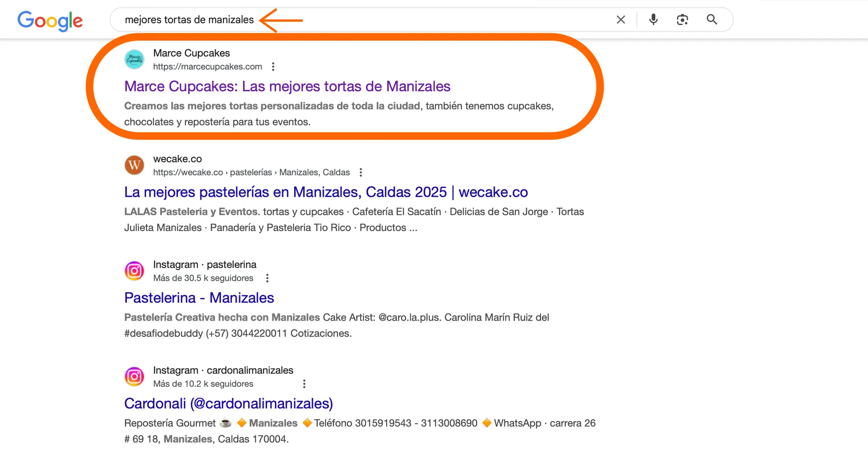Click Instagram icon for cardonalimanizales result
868x470 pixels.
pyautogui.click(x=135, y=376)
